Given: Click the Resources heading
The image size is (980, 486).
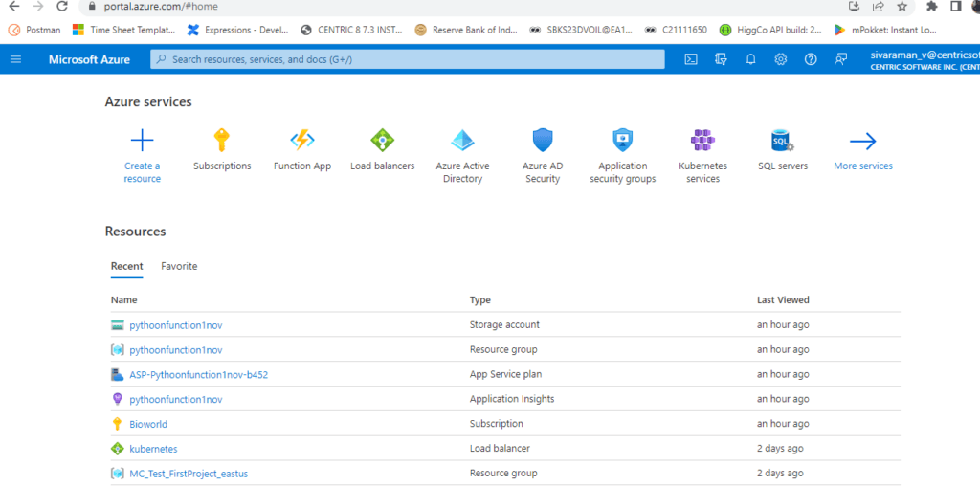Looking at the screenshot, I should [135, 232].
